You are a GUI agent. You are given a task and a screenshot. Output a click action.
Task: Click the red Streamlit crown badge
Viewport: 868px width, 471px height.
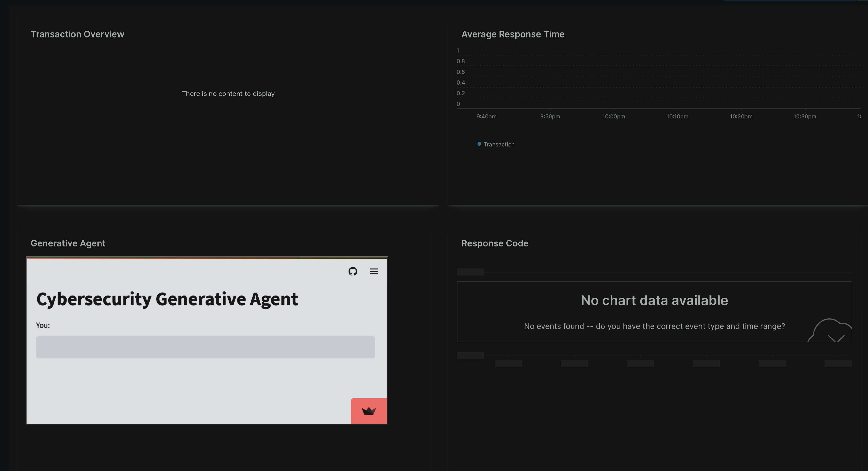click(x=369, y=411)
